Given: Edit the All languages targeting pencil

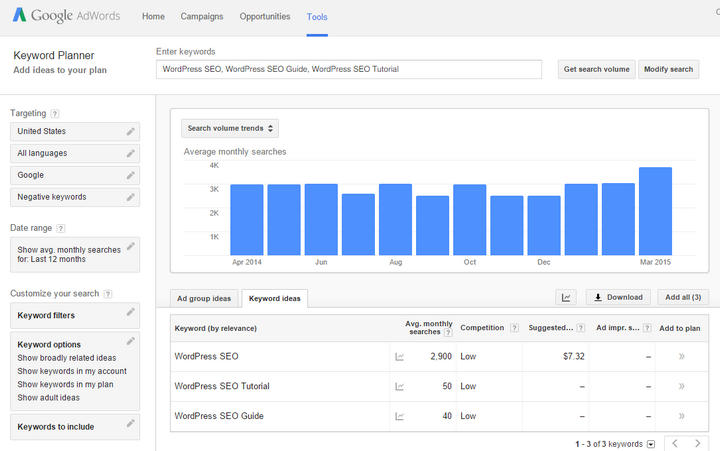Looking at the screenshot, I should (130, 153).
